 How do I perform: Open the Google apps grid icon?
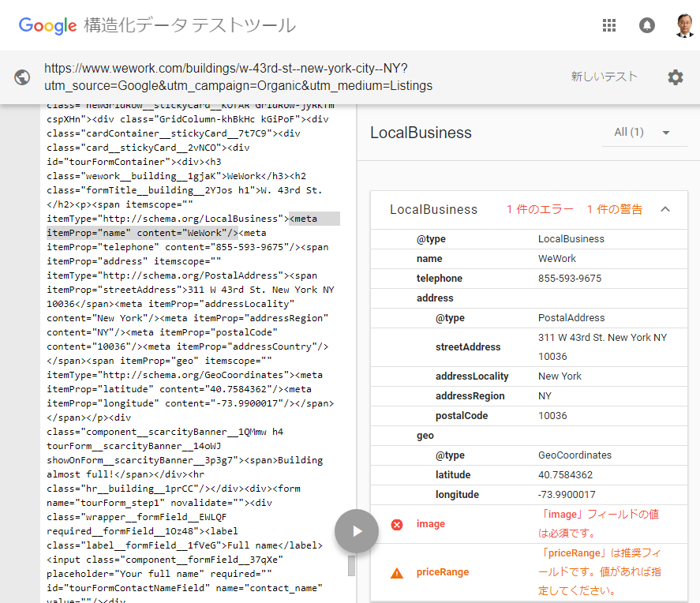point(609,25)
